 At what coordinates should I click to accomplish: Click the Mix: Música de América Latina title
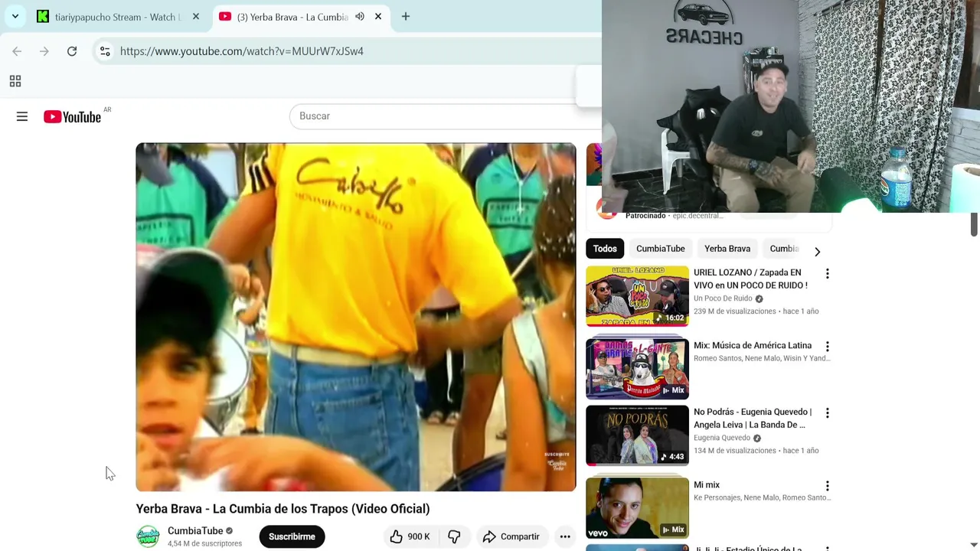[753, 345]
